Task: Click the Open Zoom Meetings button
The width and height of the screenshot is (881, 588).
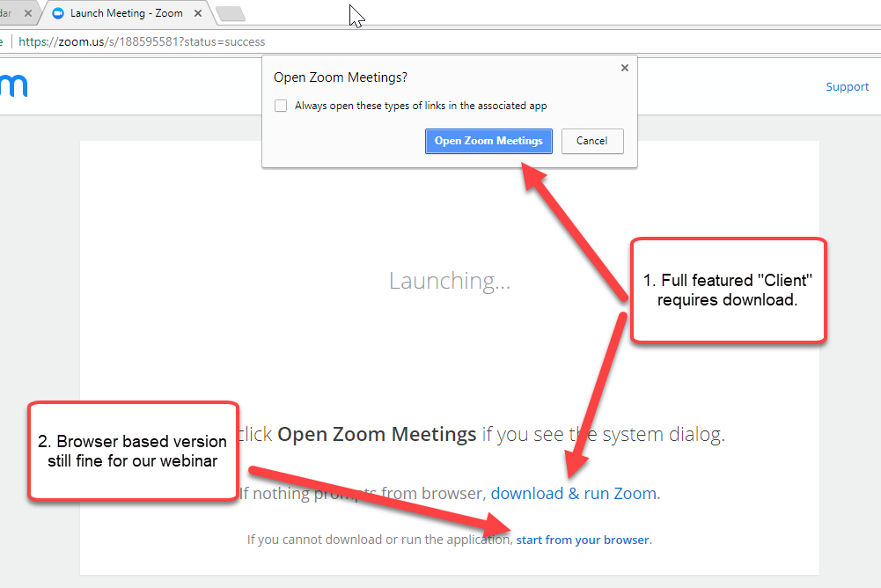Action: [488, 141]
